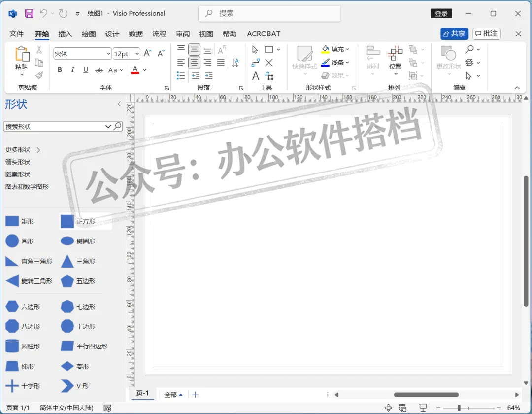Expand the search shapes history dropdown arrow

click(x=108, y=126)
